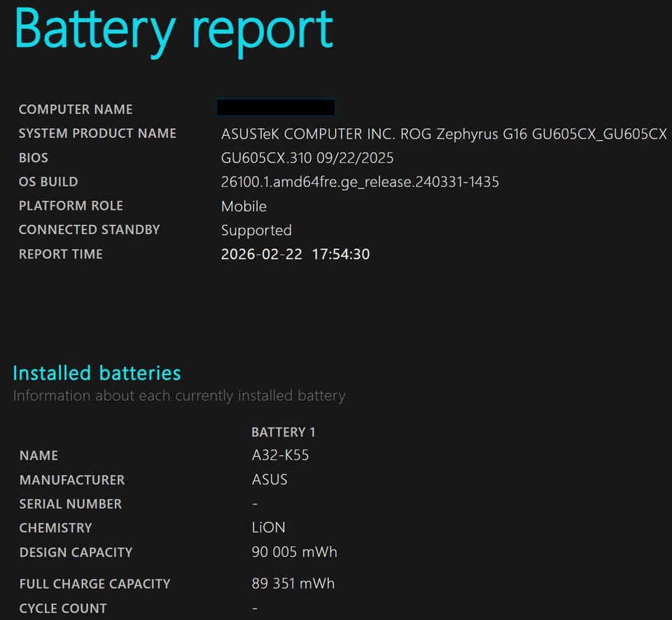Select the CONNECTED STANDBY label
The width and height of the screenshot is (672, 620).
click(89, 230)
